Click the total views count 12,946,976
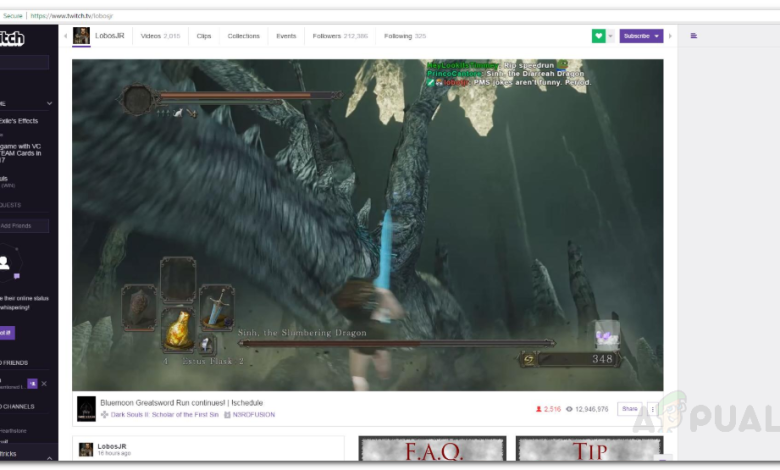The image size is (780, 470). coord(587,409)
